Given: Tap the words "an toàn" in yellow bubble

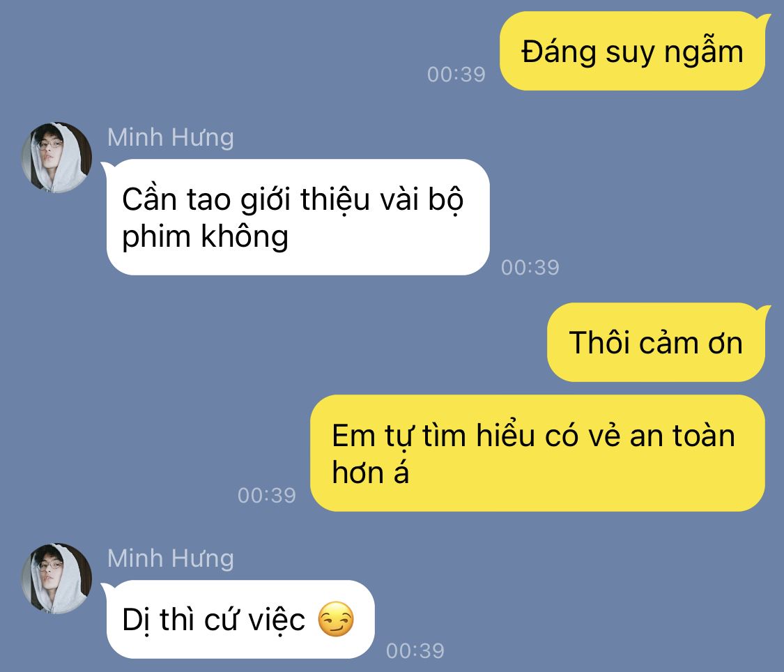Looking at the screenshot, I should (682, 436).
